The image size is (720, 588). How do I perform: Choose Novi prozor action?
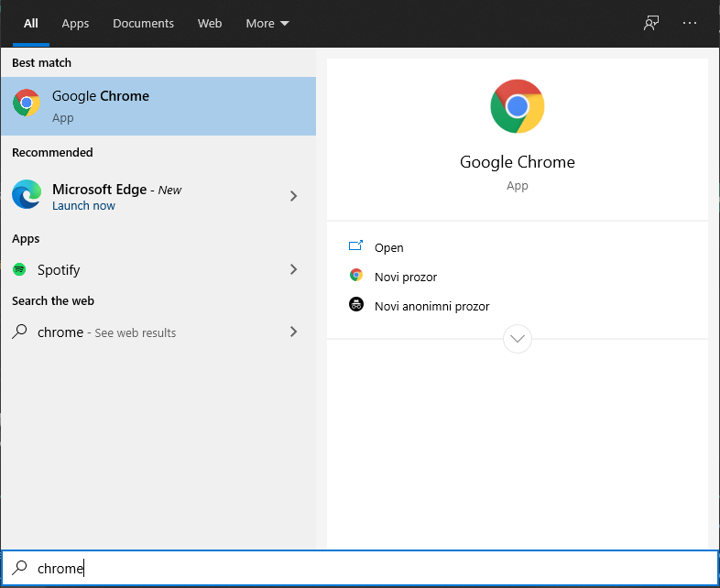[x=406, y=277]
